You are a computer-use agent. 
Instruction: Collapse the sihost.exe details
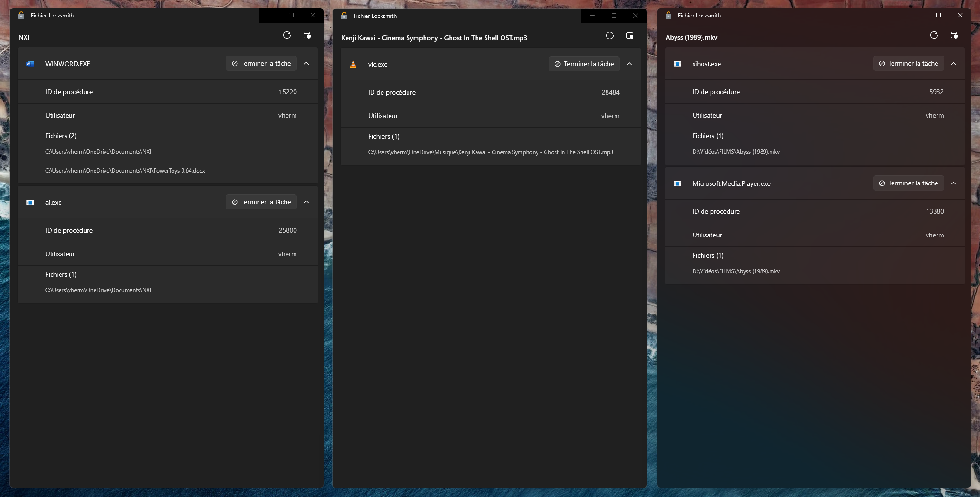(x=954, y=63)
